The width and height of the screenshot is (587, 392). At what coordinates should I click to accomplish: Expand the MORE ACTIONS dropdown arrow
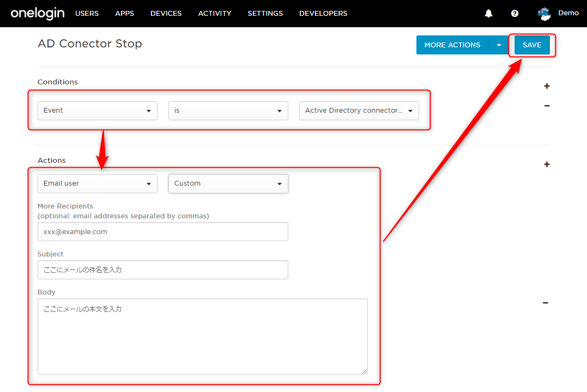point(499,45)
